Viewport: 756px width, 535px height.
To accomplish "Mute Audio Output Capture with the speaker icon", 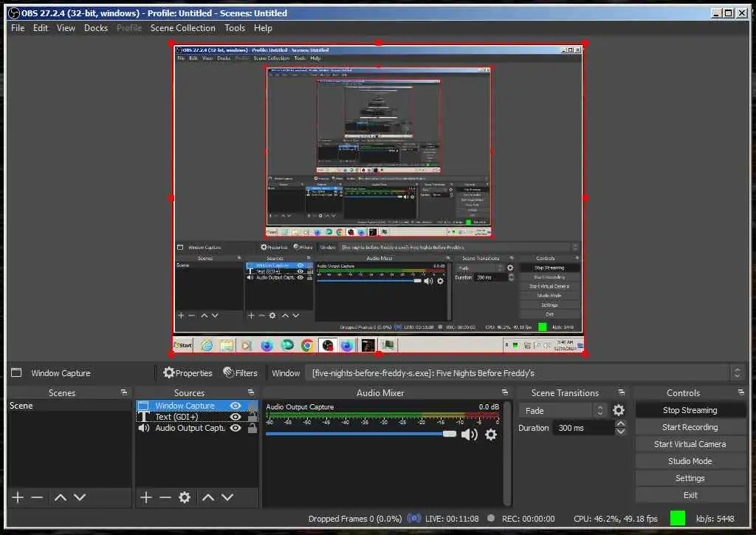I will [469, 435].
